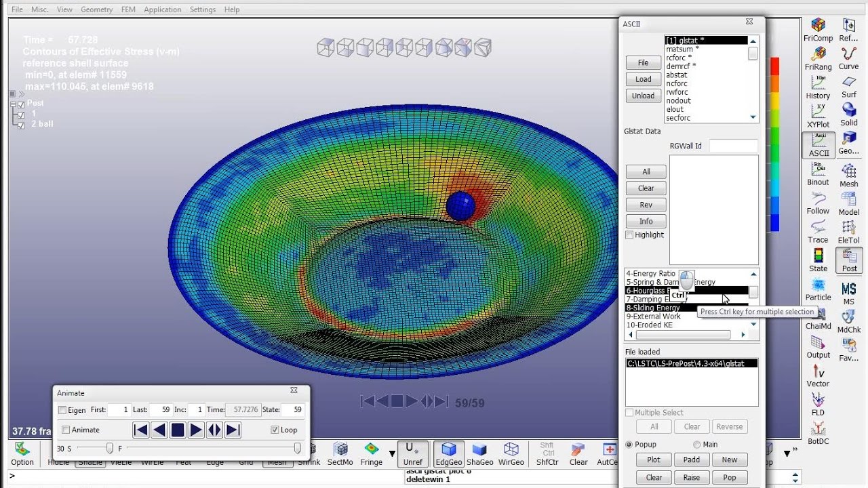Select the Popup radio button
Image resolution: width=868 pixels, height=488 pixels.
(x=629, y=445)
